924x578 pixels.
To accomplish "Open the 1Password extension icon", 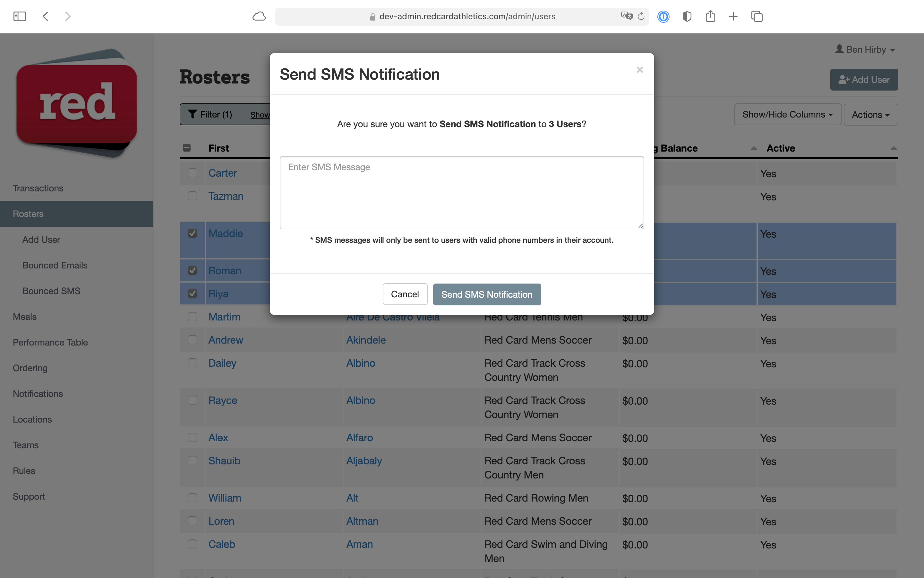I will pos(663,16).
